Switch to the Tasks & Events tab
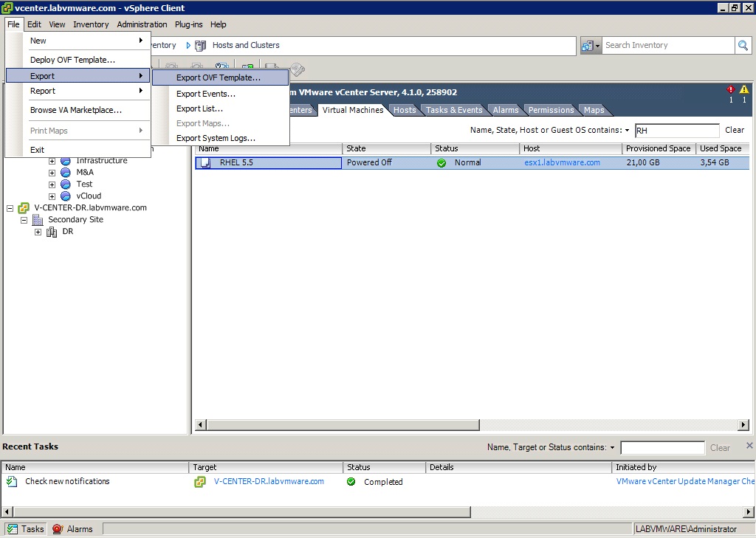 pos(454,110)
